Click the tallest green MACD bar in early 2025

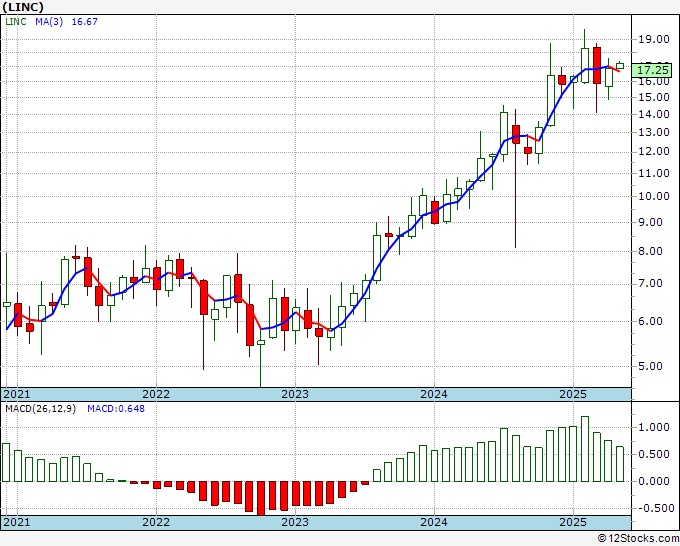click(585, 449)
